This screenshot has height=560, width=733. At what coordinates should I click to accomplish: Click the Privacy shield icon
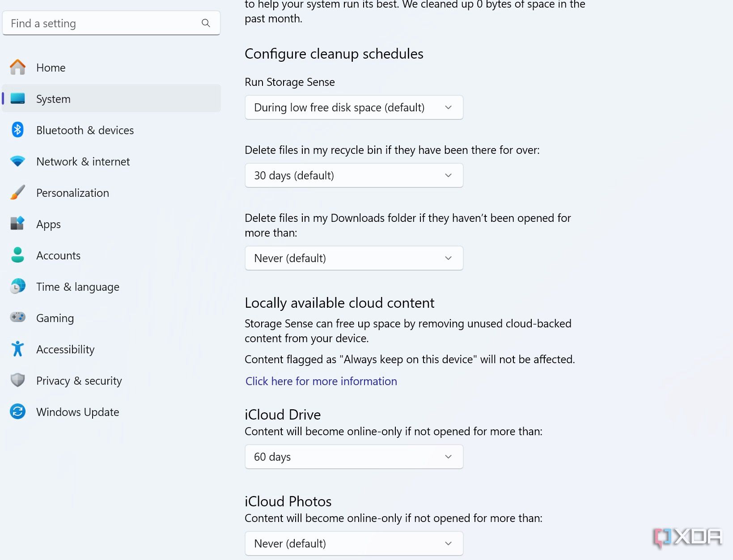[18, 380]
